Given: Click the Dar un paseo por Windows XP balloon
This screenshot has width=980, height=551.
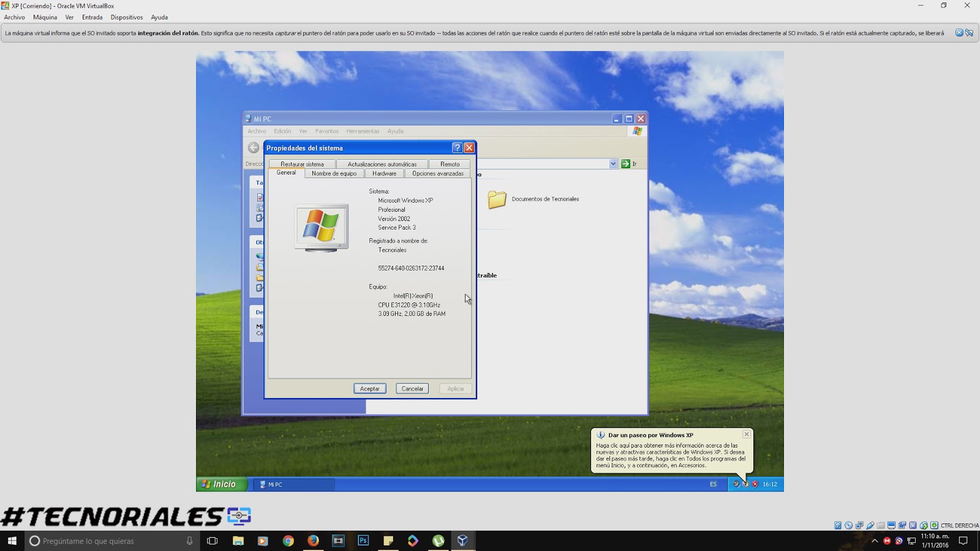Looking at the screenshot, I should coord(672,451).
